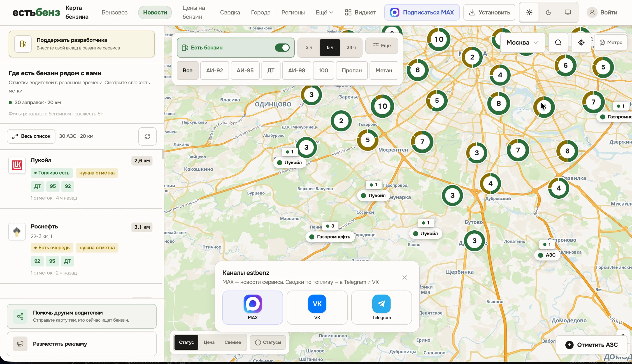Open Бензовоз nav item
632x364 pixels.
click(115, 12)
